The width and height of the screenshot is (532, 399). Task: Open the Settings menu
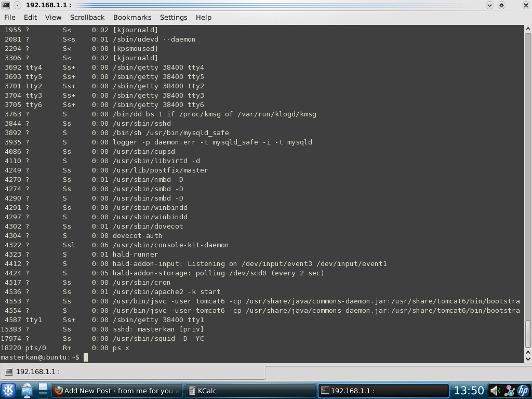point(174,17)
